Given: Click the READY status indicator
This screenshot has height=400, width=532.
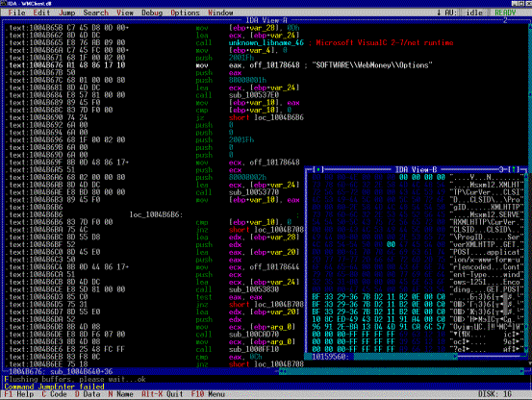Looking at the screenshot, I should click(505, 12).
